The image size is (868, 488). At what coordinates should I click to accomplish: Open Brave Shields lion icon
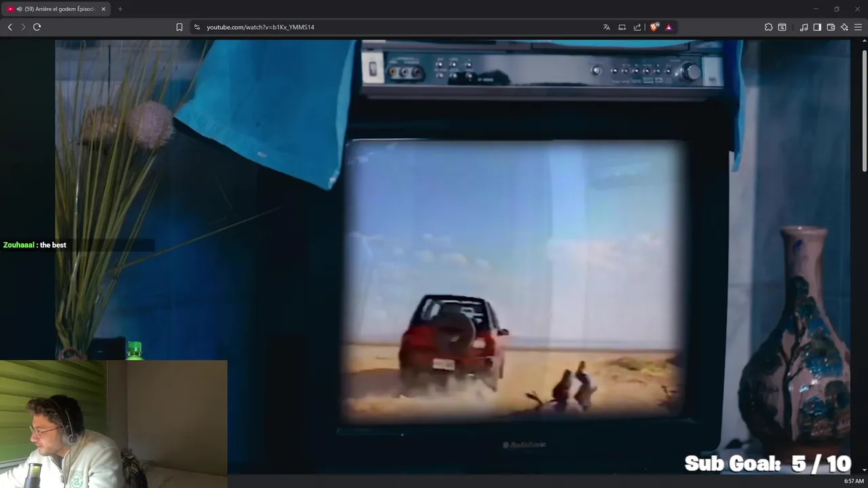(654, 27)
